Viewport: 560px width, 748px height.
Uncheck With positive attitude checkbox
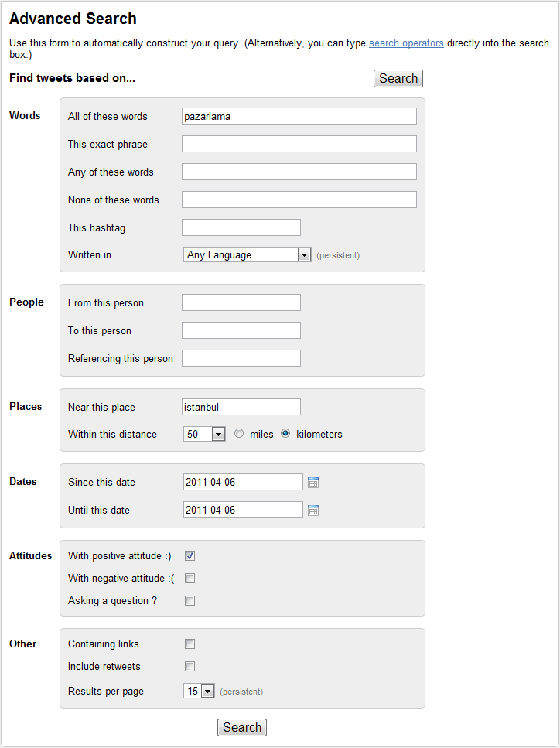pos(190,555)
